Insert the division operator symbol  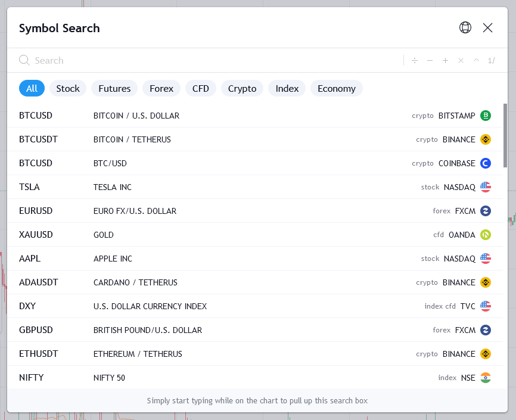414,61
